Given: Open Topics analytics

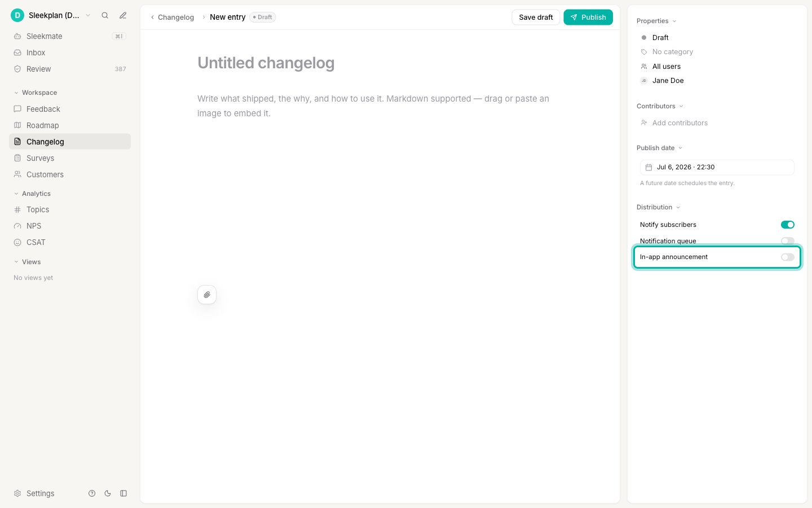Looking at the screenshot, I should pyautogui.click(x=70, y=209).
